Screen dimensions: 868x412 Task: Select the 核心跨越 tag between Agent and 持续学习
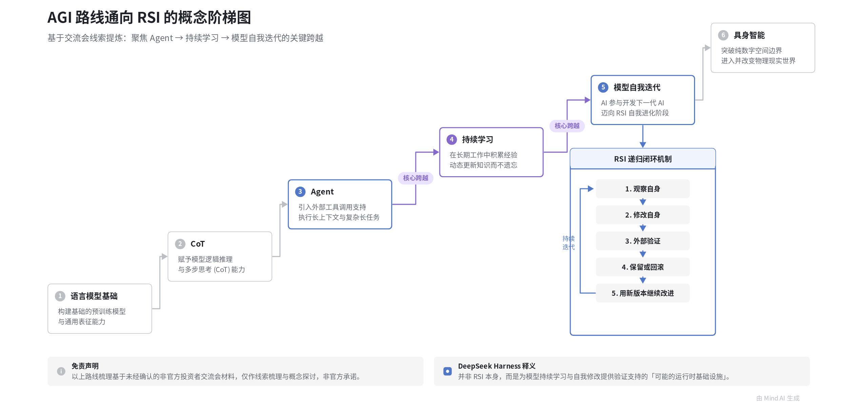pos(416,178)
